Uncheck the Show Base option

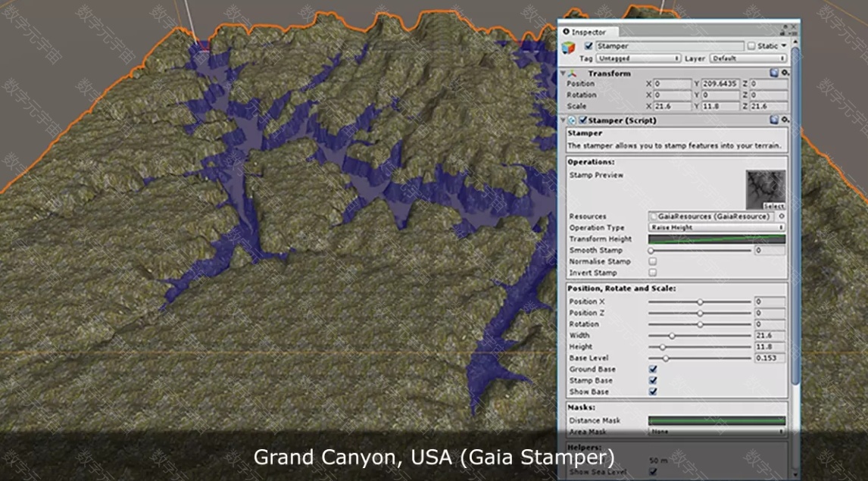click(x=653, y=392)
